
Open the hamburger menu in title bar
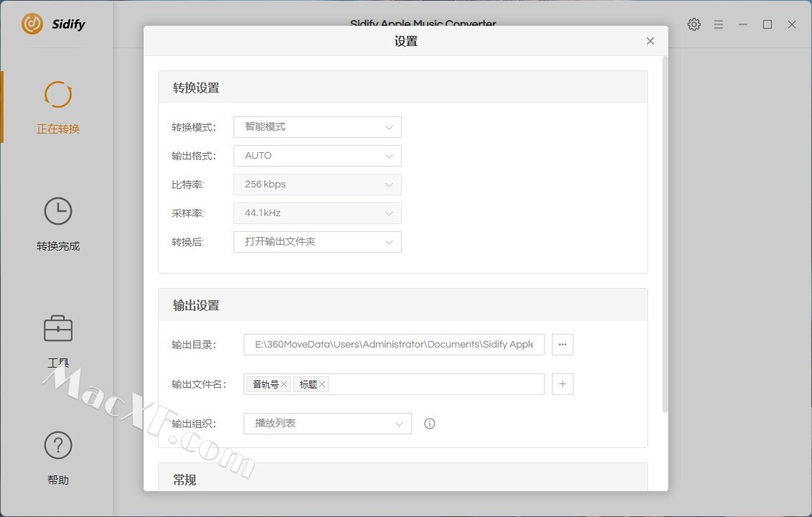[719, 24]
